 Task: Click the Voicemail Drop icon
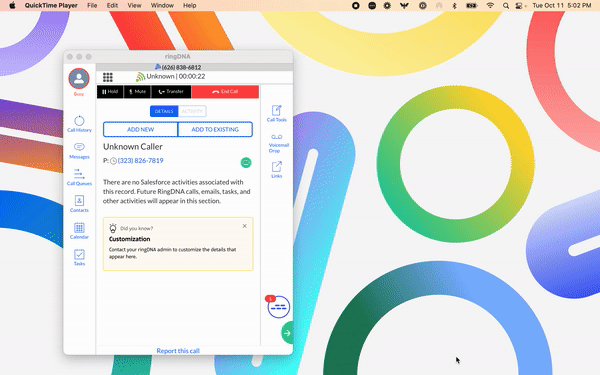278,143
